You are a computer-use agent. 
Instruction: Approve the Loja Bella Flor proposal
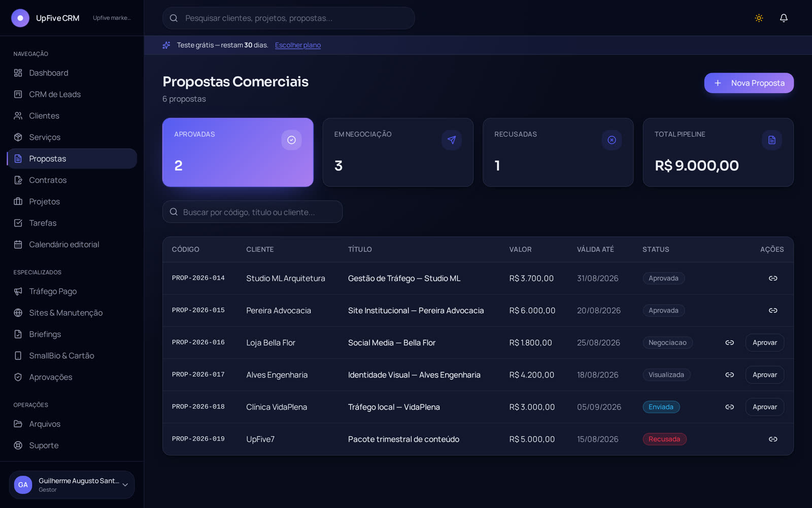[764, 342]
